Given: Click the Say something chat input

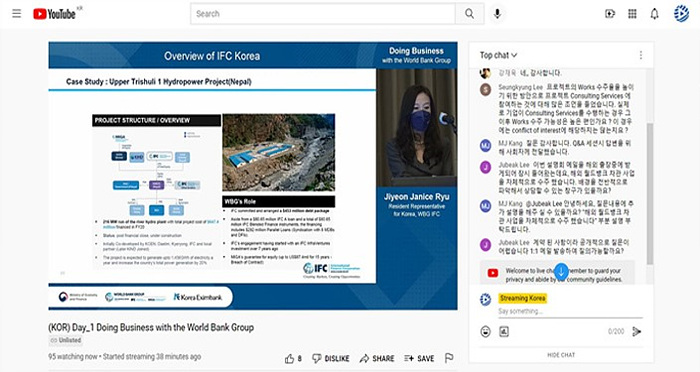Looking at the screenshot, I should 570,311.
